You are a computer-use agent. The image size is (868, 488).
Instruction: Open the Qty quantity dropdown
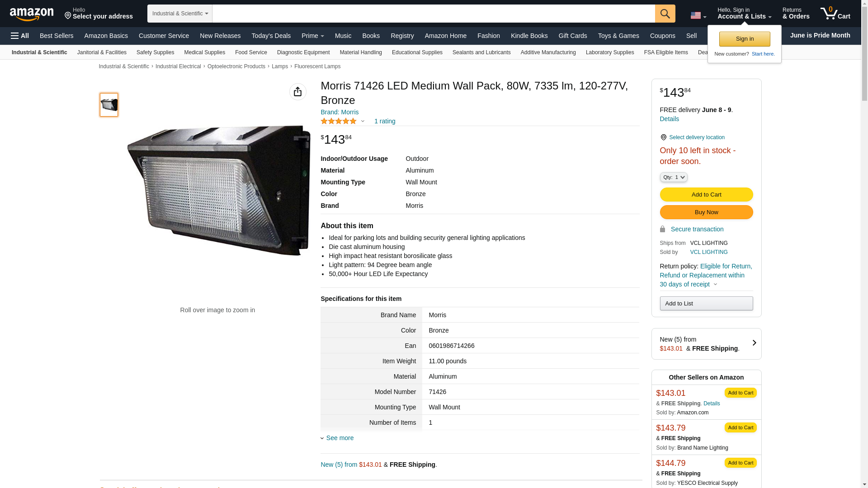click(x=673, y=177)
